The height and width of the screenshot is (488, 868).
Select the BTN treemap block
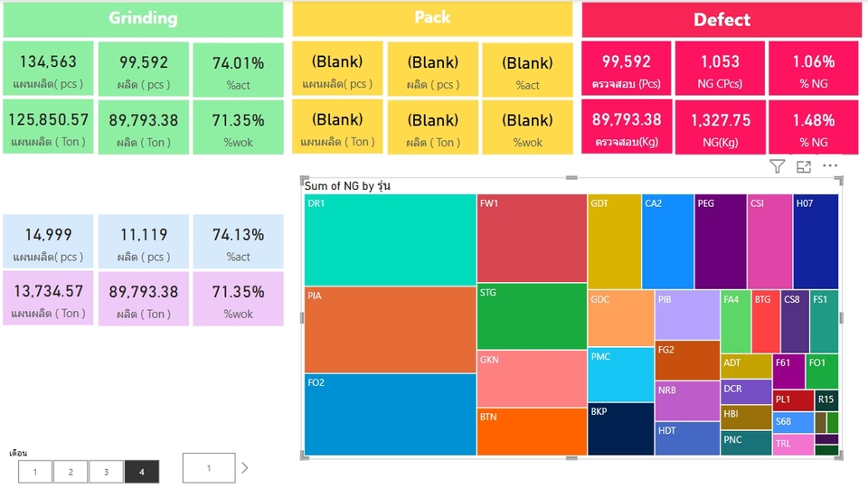[x=532, y=432]
